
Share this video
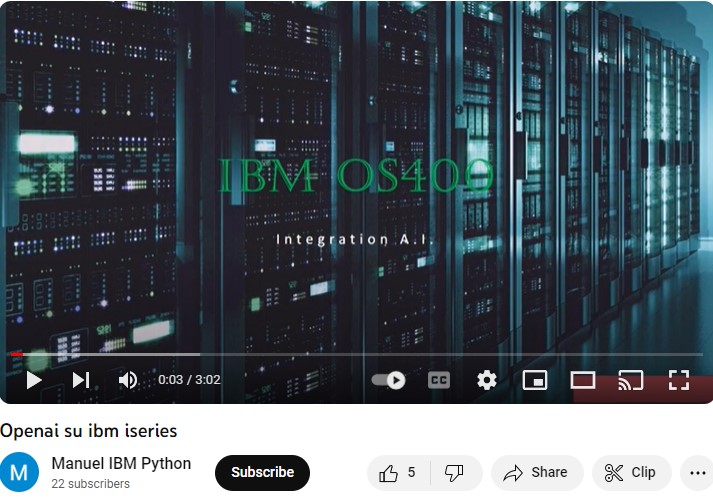[x=537, y=473]
